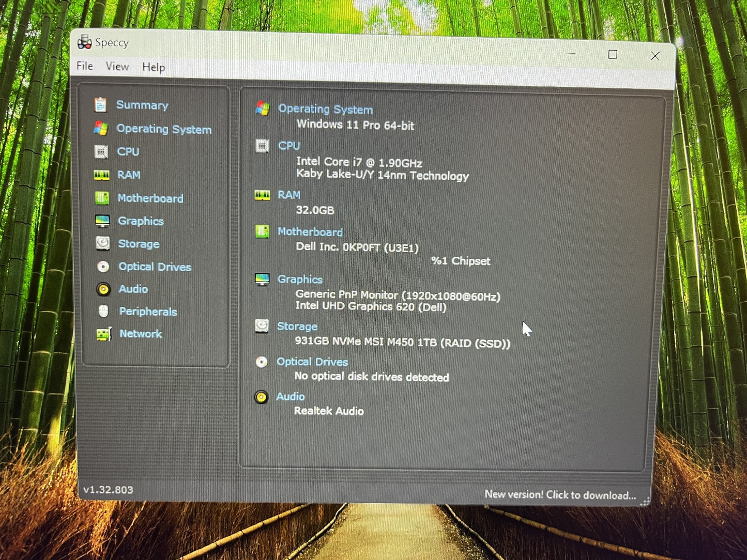Screen dimensions: 747x560
Task: Open the Help menu
Action: pyautogui.click(x=154, y=67)
